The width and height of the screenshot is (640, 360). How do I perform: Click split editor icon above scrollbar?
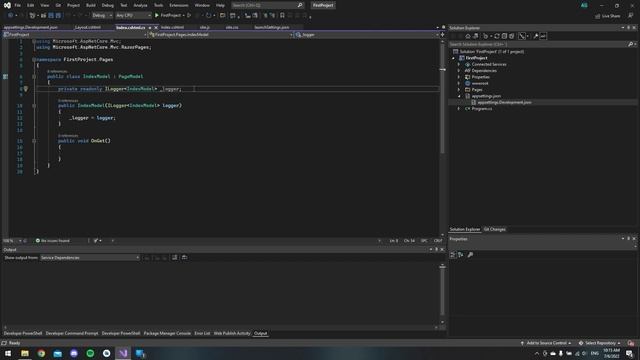(442, 35)
